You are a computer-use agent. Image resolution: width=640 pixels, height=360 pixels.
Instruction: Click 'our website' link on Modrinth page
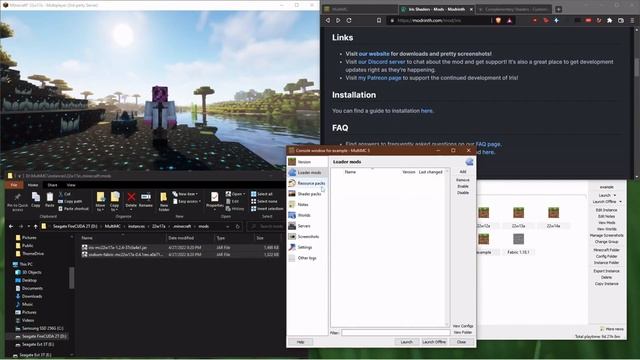pos(374,53)
